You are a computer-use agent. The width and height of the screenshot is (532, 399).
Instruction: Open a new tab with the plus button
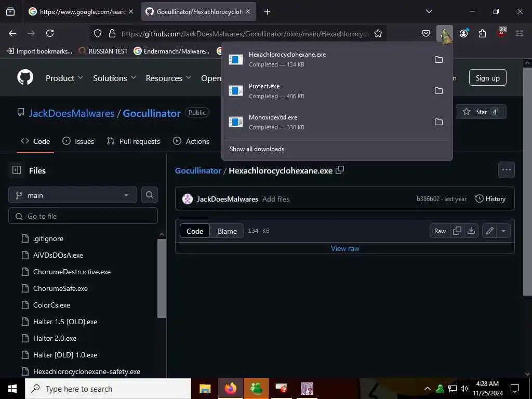tap(268, 12)
